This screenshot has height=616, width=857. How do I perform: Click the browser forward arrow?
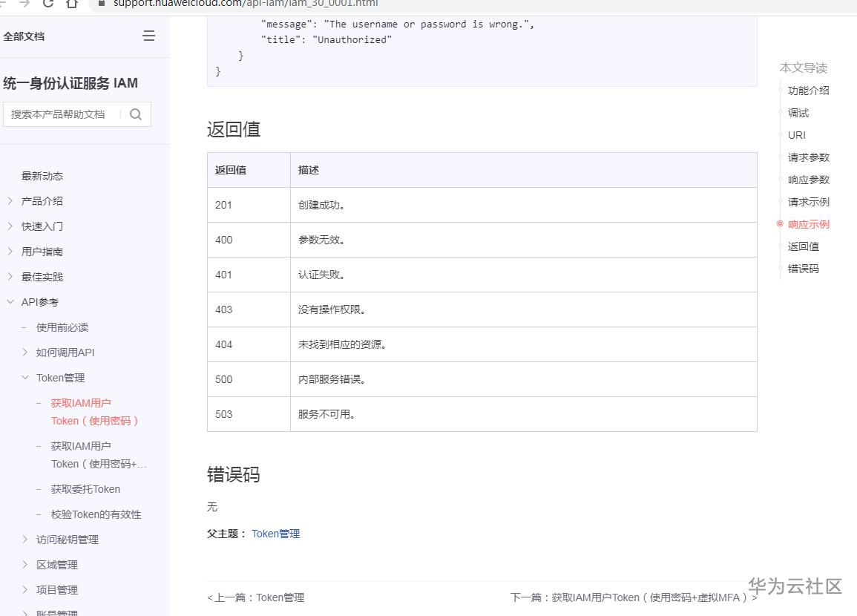click(24, 3)
